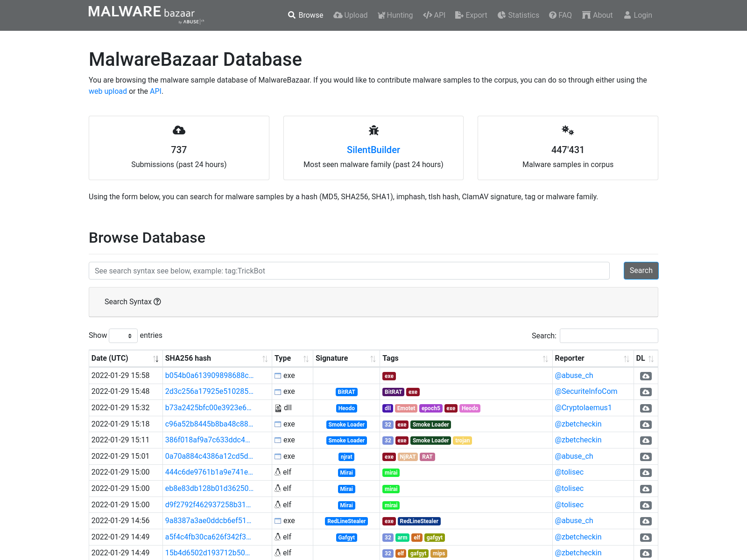747x560 pixels.
Task: Click the njrat signature badge
Action: pyautogui.click(x=346, y=457)
